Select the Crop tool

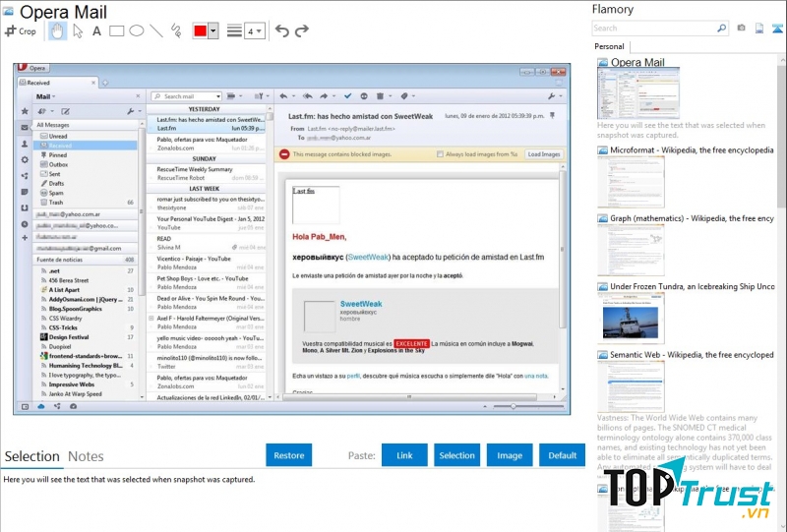click(x=20, y=31)
